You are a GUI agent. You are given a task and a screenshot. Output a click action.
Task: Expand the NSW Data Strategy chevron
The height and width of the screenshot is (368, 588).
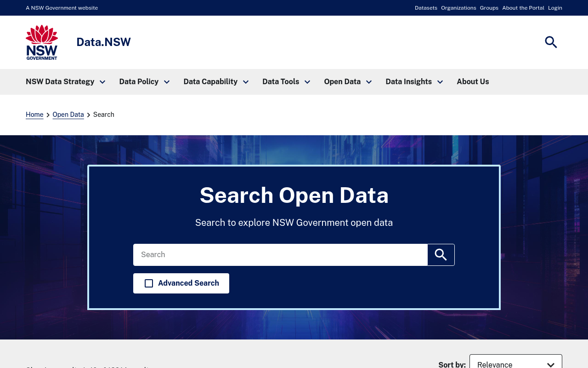102,82
